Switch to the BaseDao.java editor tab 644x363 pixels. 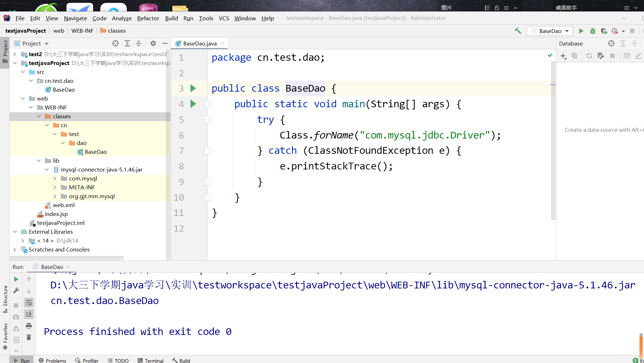[x=200, y=43]
